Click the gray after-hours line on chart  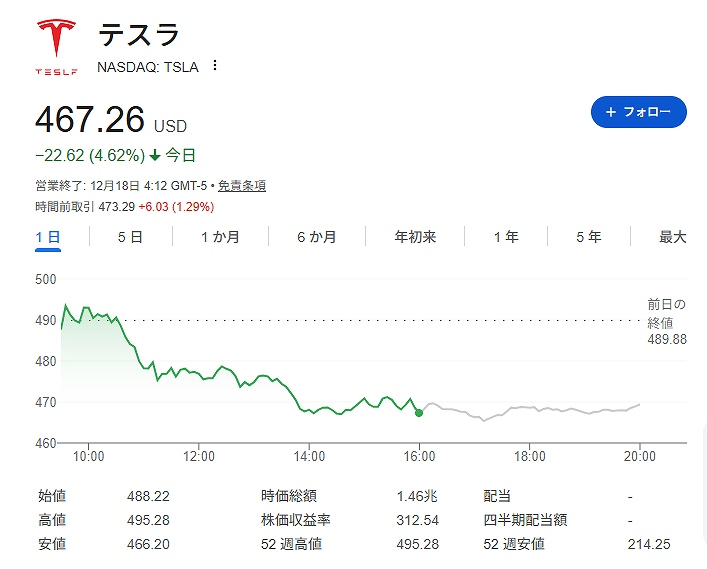coord(530,409)
